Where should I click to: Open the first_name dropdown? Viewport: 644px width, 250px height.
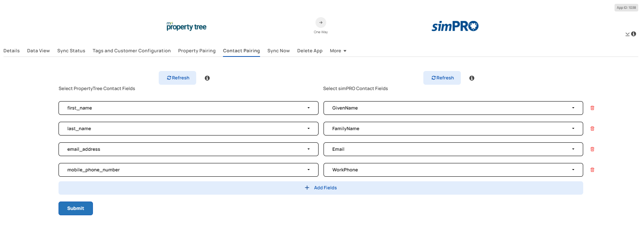[x=189, y=108]
